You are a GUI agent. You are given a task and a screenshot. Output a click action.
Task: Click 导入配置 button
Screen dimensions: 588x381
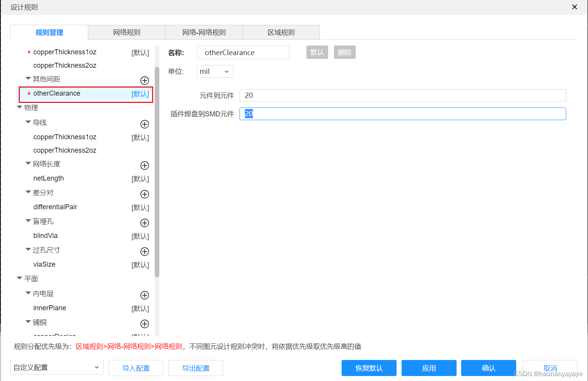point(136,368)
